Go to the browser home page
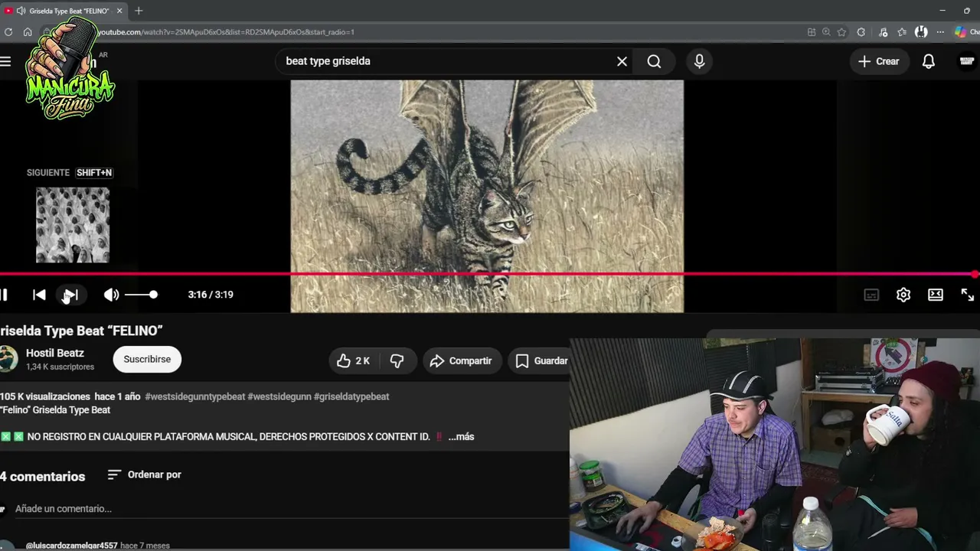The height and width of the screenshot is (551, 980). point(28,32)
